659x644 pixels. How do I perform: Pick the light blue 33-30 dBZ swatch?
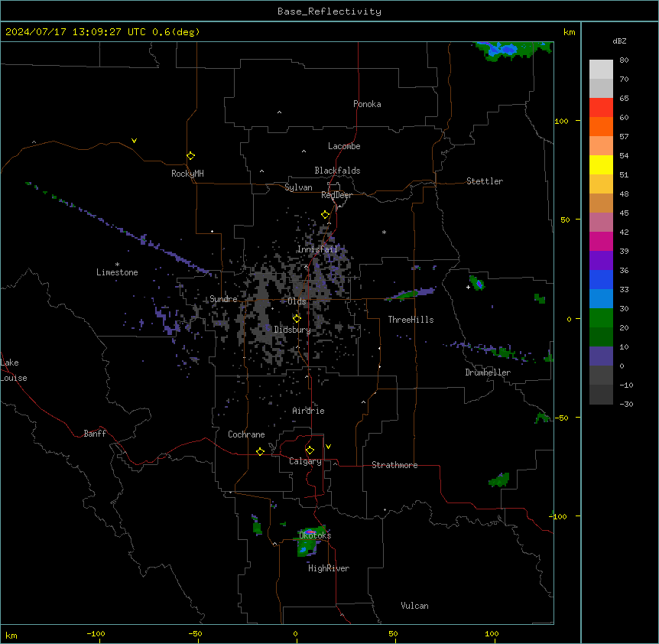pyautogui.click(x=601, y=299)
